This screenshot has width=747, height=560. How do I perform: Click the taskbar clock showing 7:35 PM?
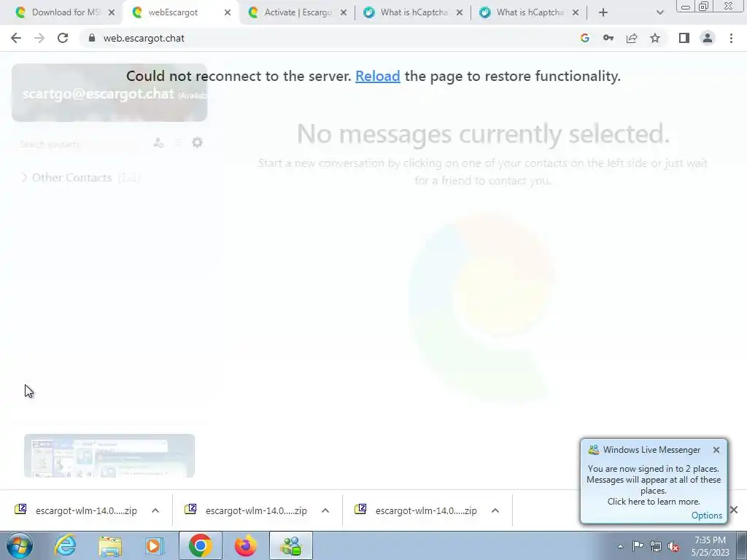[711, 546]
